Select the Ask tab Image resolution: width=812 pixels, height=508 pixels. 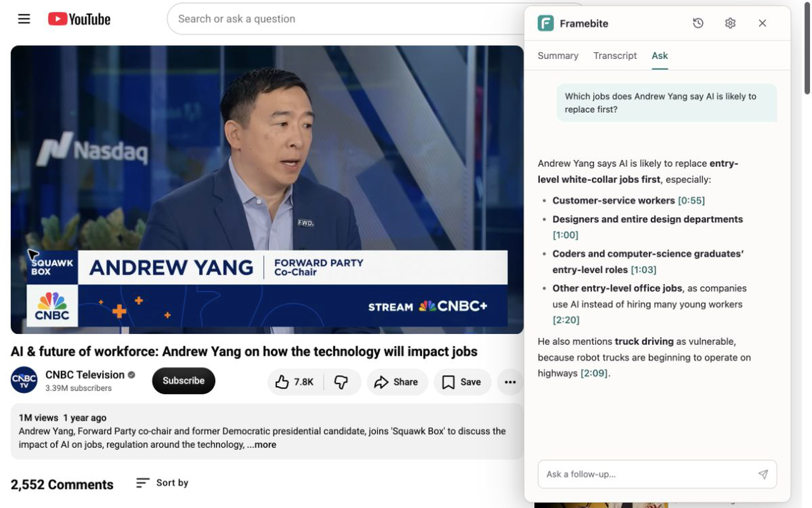(x=660, y=56)
